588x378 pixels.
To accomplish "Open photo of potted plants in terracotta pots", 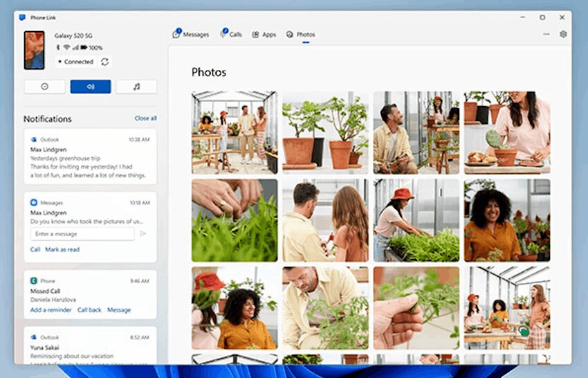I will point(326,132).
